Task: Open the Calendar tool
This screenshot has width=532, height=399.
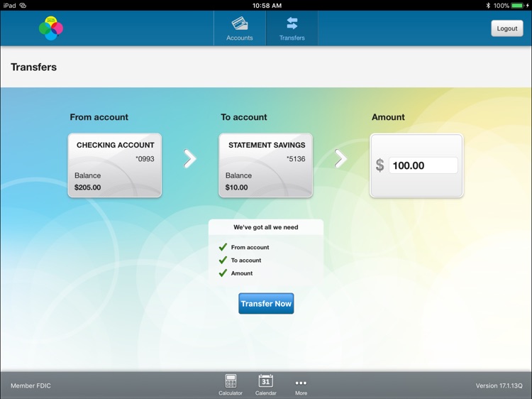Action: click(266, 385)
